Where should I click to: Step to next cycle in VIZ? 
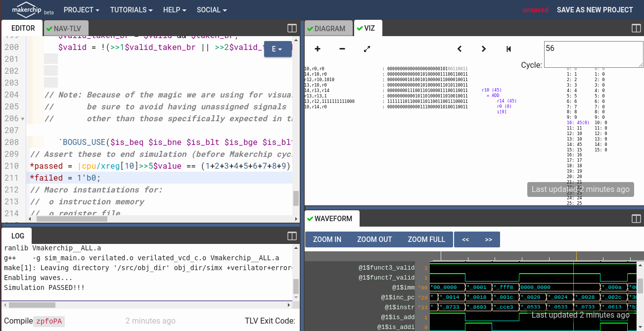click(484, 48)
